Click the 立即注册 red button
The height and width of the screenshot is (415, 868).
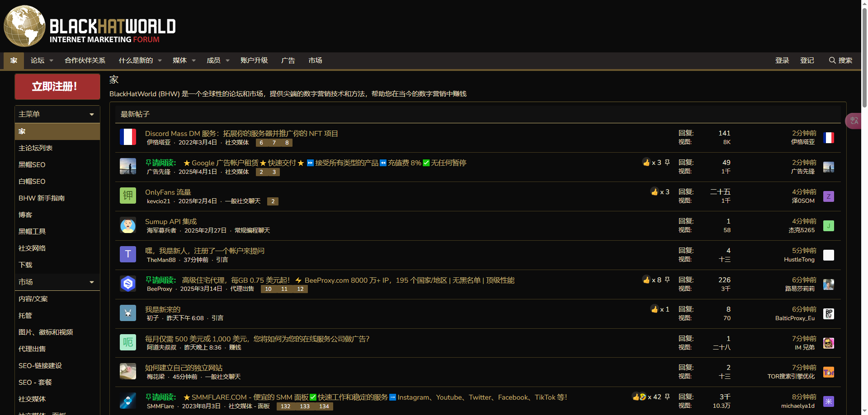tap(57, 86)
